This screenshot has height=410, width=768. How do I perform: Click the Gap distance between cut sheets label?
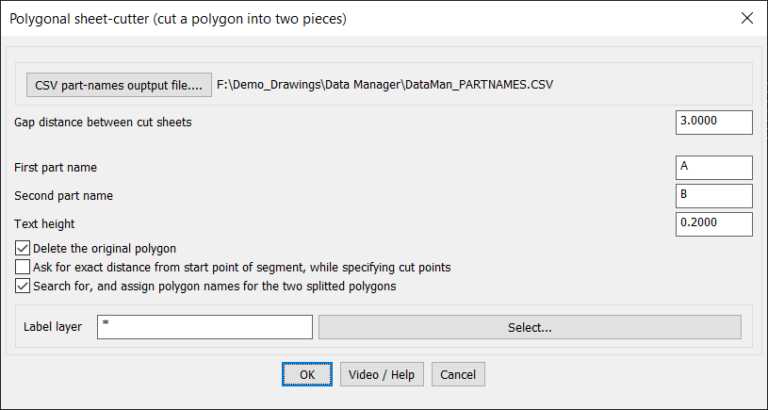[x=103, y=122]
